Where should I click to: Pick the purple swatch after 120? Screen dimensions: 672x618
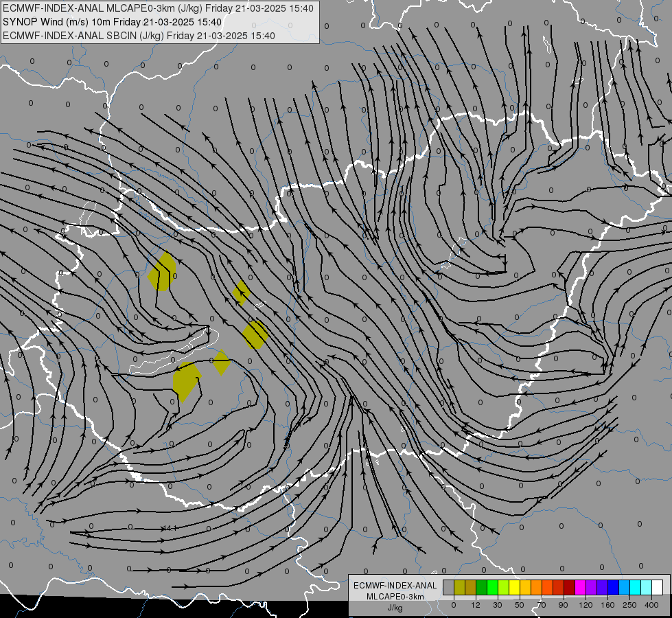click(592, 588)
